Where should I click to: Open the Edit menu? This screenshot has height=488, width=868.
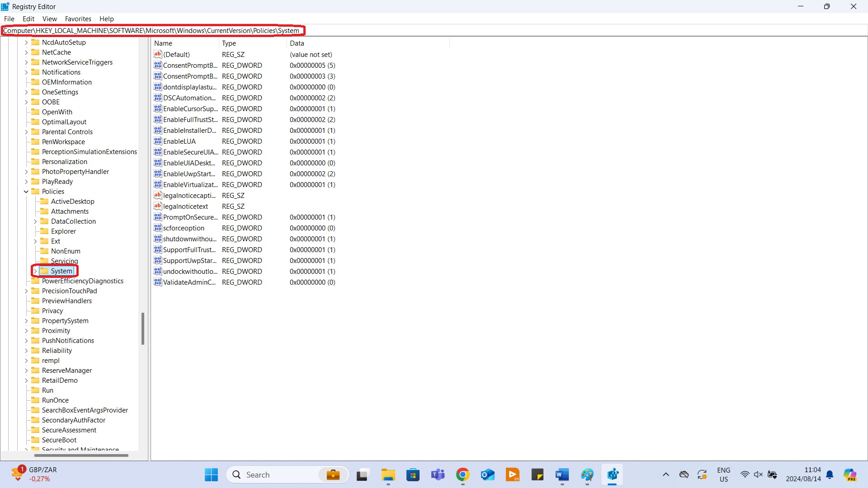pyautogui.click(x=28, y=19)
